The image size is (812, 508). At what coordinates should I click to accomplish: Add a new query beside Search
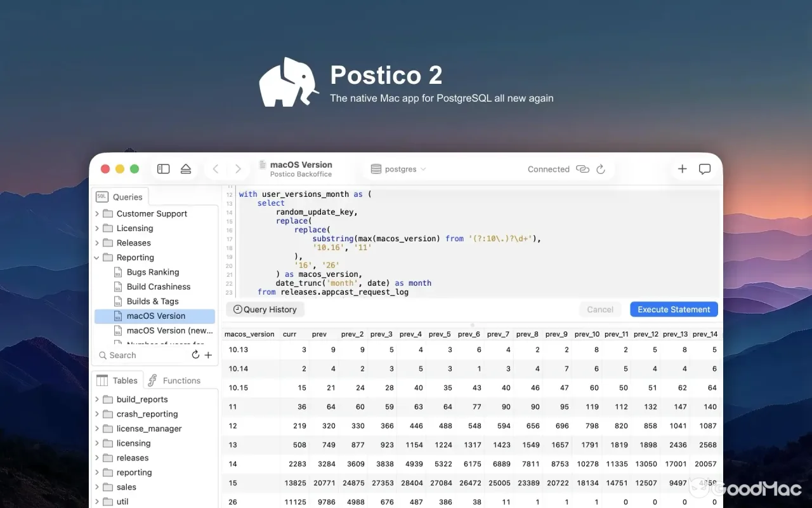[208, 355]
